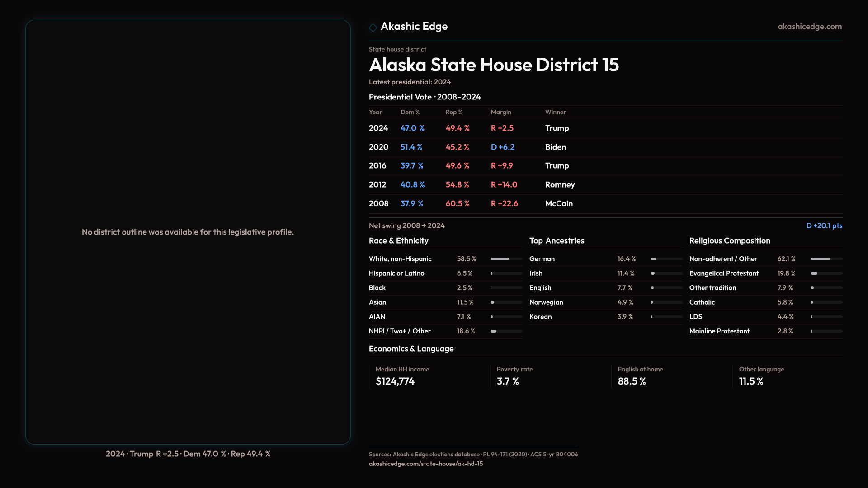
Task: Click the Median HH income value
Action: (395, 381)
